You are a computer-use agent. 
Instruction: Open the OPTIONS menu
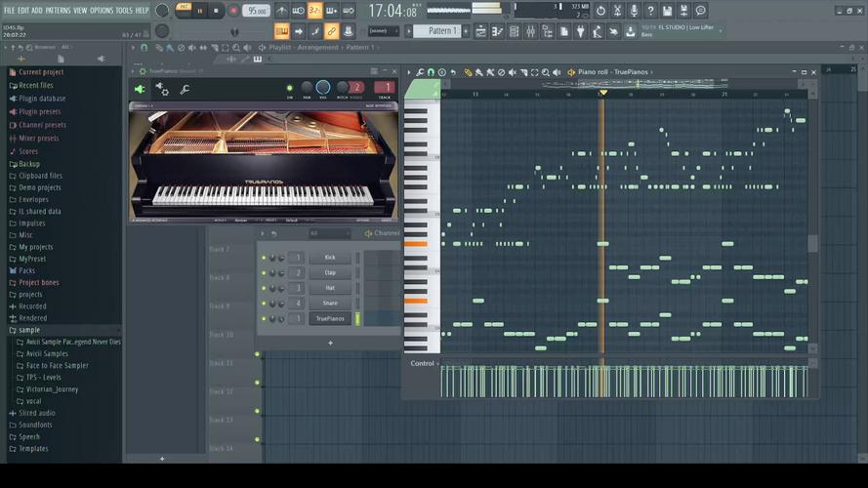(x=102, y=10)
